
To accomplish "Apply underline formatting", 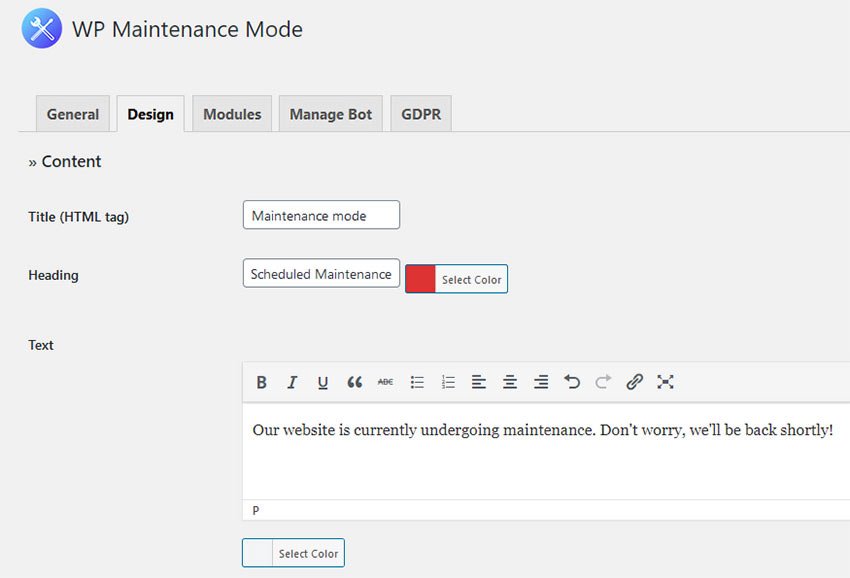I will click(x=323, y=382).
